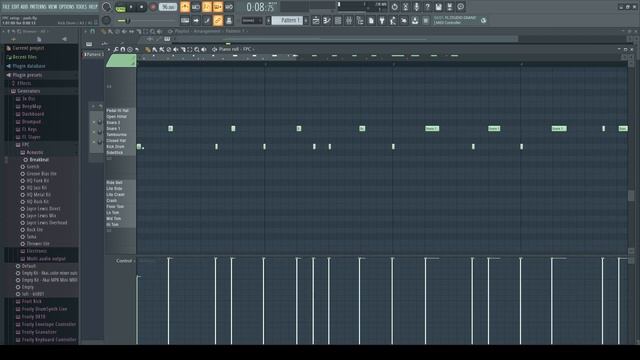Image resolution: width=640 pixels, height=360 pixels.
Task: Click the undo history icon
Action: point(394,7)
